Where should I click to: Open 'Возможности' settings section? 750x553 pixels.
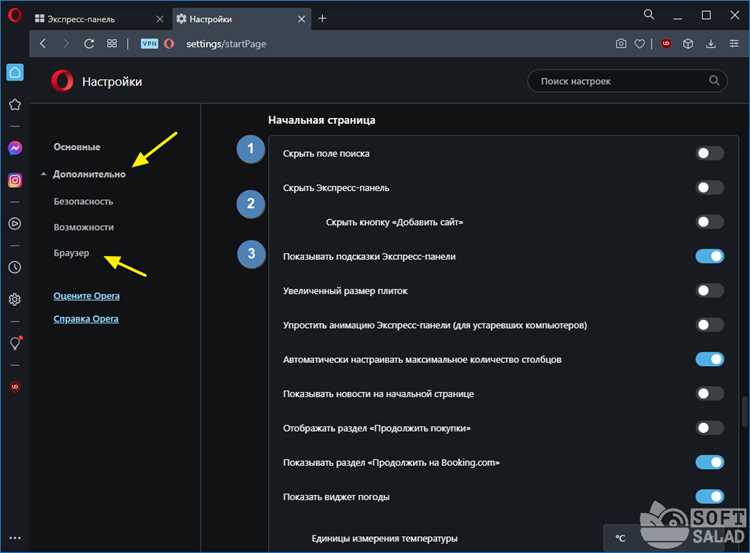(x=84, y=227)
